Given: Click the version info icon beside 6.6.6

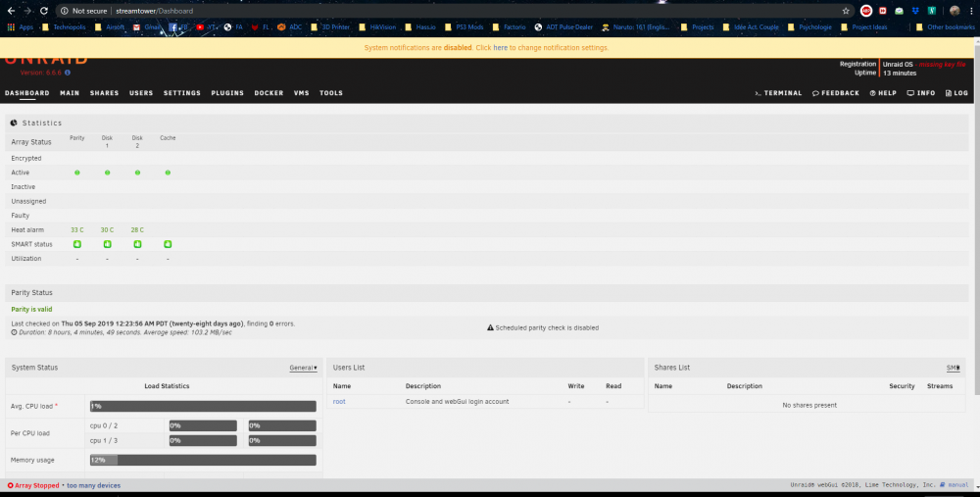Looking at the screenshot, I should 68,73.
